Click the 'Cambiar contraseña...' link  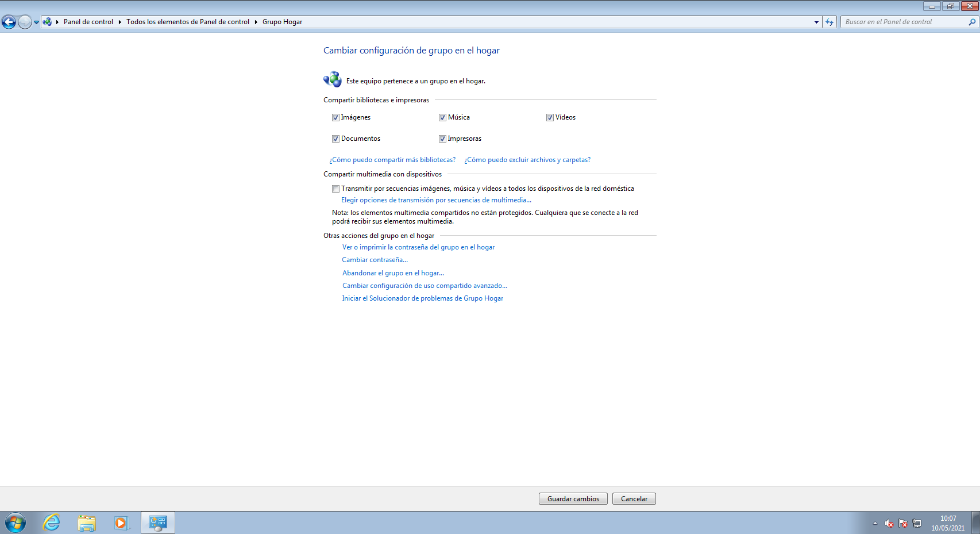pyautogui.click(x=375, y=260)
